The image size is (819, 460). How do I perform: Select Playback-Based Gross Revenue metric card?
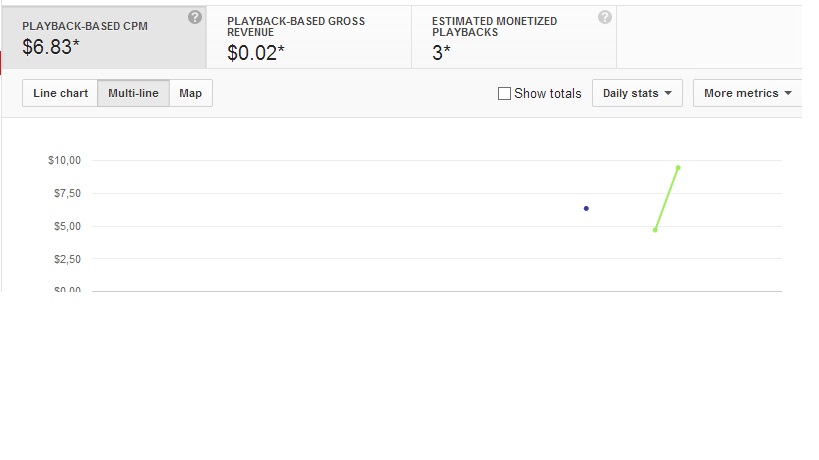(307, 37)
